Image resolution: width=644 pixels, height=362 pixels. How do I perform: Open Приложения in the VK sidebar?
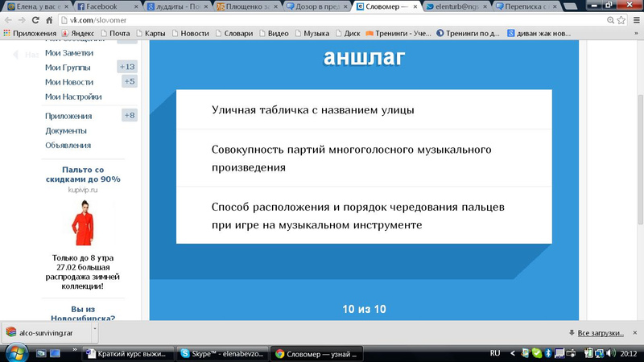click(68, 116)
